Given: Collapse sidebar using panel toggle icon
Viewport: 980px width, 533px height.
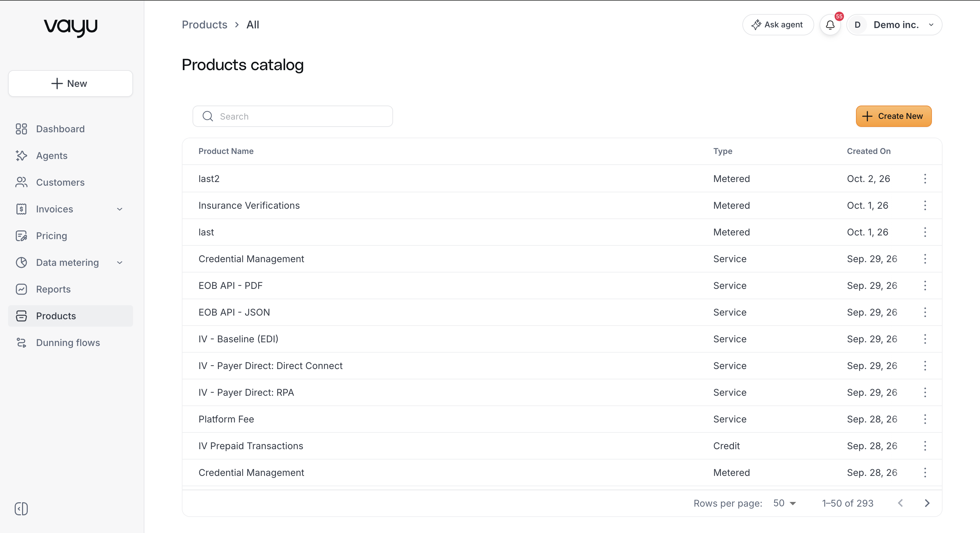Looking at the screenshot, I should [21, 508].
